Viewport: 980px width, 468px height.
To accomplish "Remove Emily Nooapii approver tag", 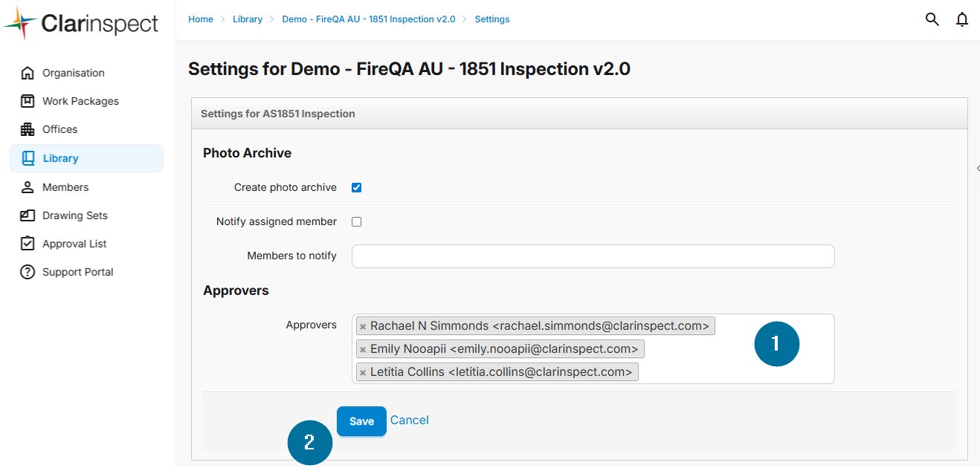I will click(363, 349).
